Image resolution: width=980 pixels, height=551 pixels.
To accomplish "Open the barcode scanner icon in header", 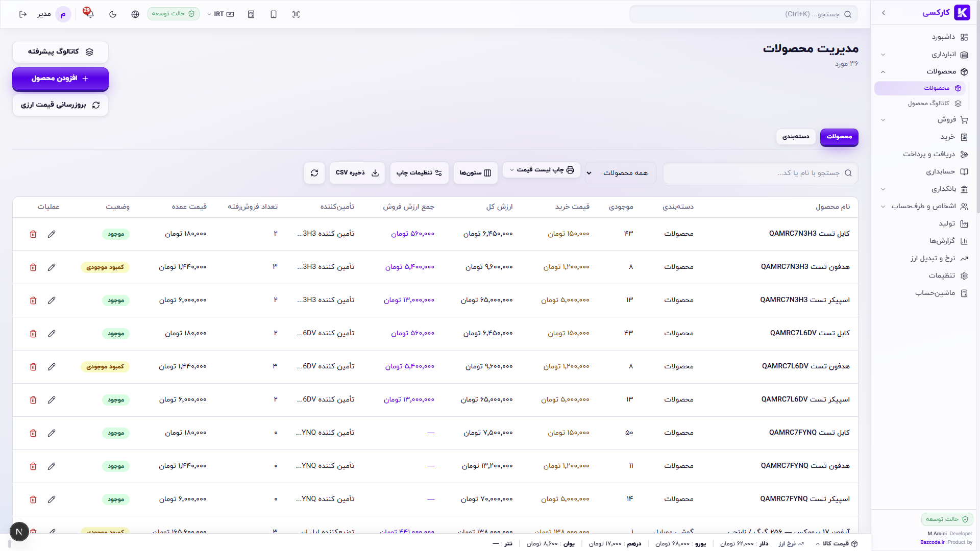I will click(x=296, y=14).
